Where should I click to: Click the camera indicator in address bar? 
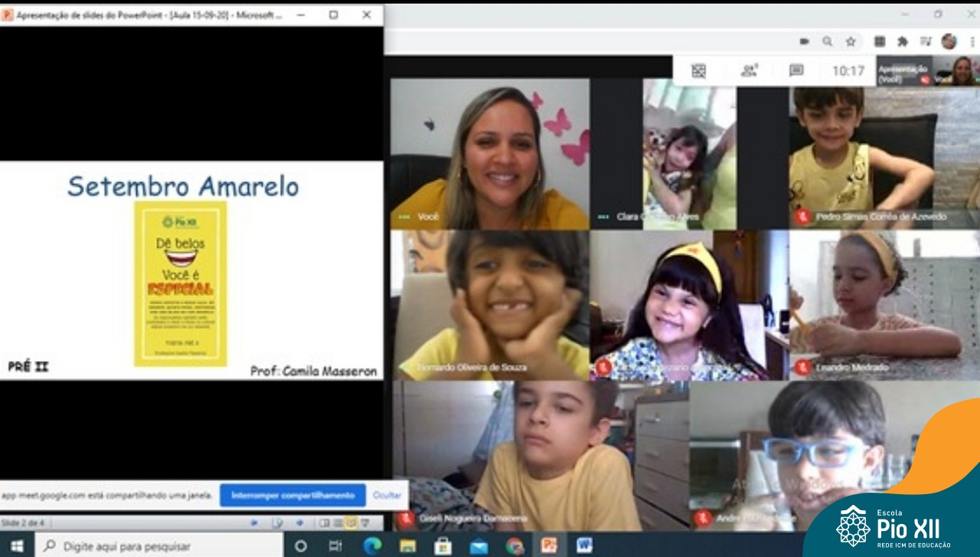pyautogui.click(x=804, y=41)
